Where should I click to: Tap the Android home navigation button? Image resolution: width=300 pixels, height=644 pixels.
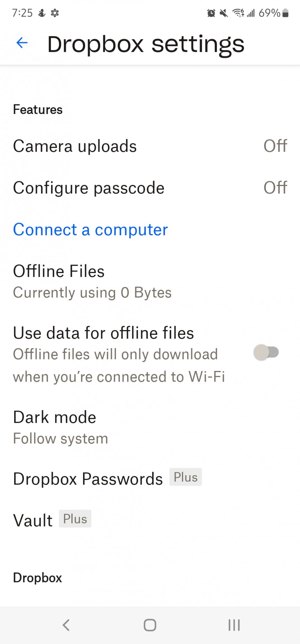coord(150,625)
